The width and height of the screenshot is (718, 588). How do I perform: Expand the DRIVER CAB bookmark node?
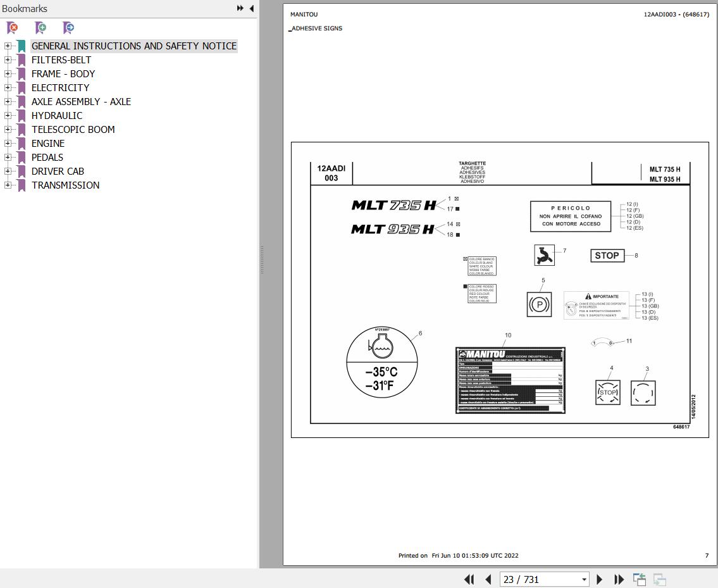coord(8,171)
